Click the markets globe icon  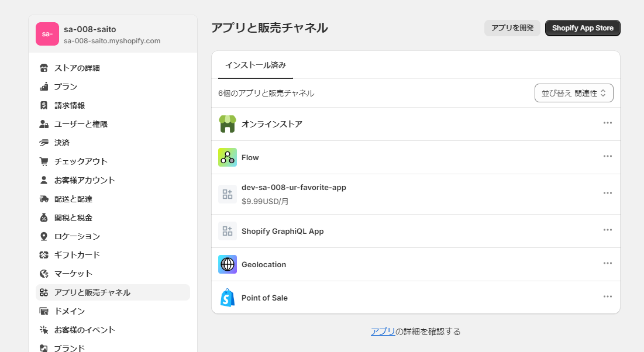pos(44,274)
